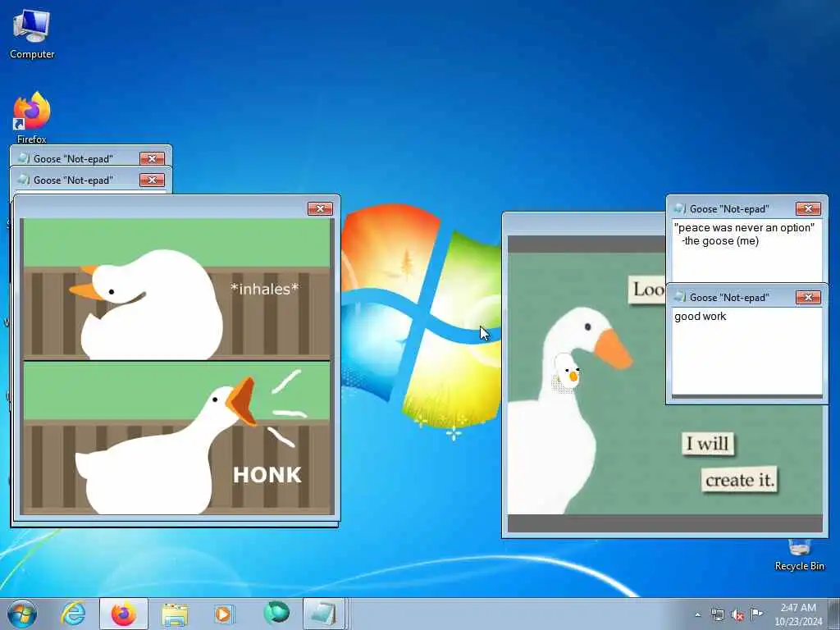Click the green round app taskbar icon
This screenshot has height=630, width=840.
276,614
